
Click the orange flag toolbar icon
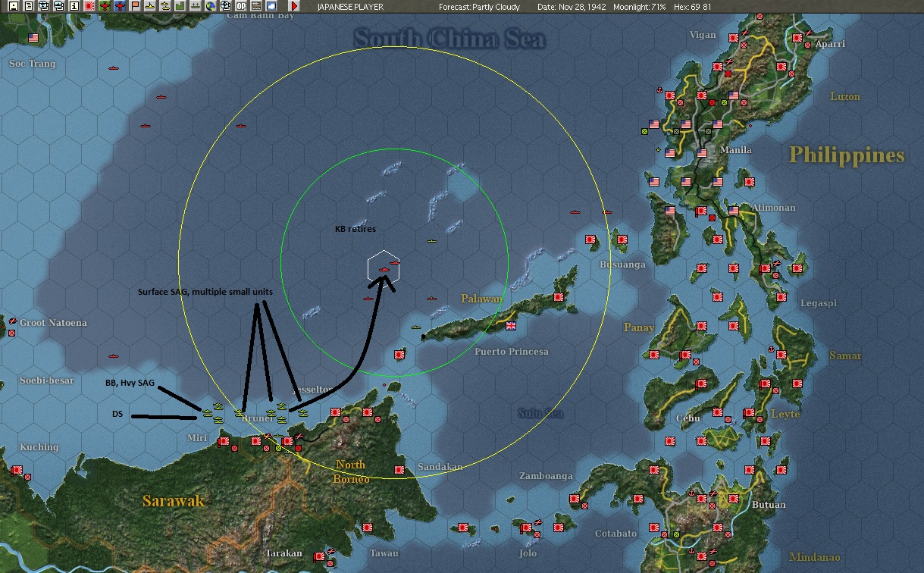pos(135,6)
